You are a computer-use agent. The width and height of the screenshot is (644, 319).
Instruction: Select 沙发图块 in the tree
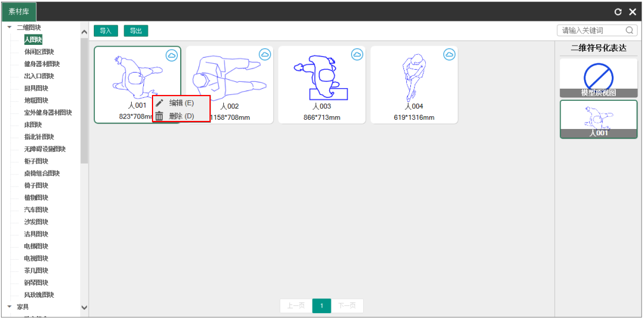click(36, 222)
